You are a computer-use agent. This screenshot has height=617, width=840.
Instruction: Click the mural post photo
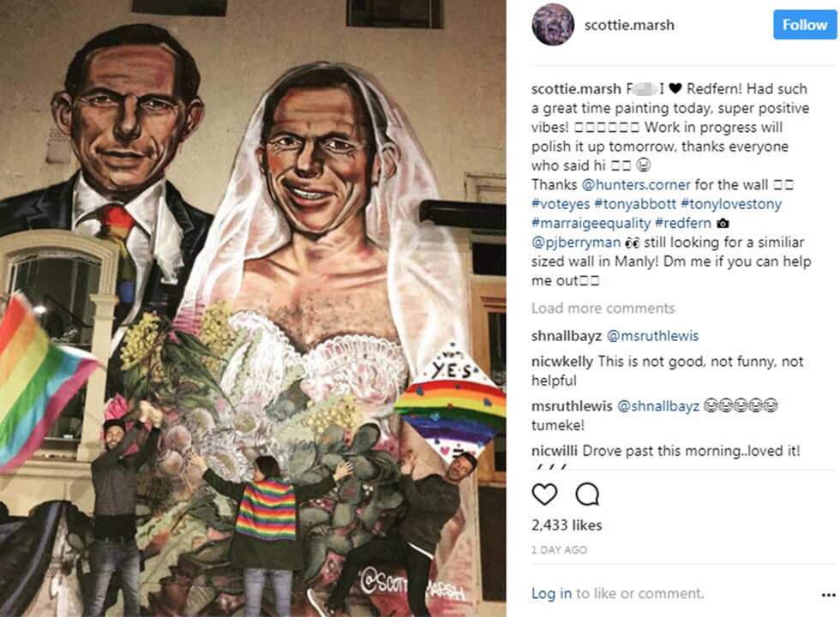253,308
